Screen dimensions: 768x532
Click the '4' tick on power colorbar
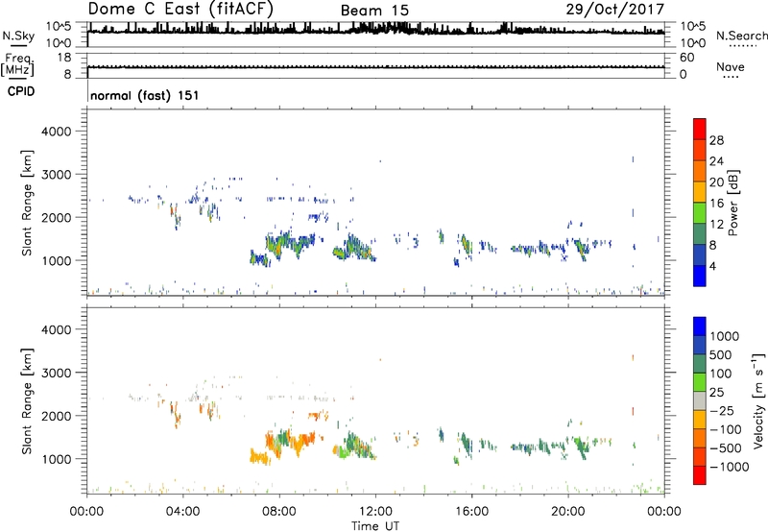(x=712, y=266)
